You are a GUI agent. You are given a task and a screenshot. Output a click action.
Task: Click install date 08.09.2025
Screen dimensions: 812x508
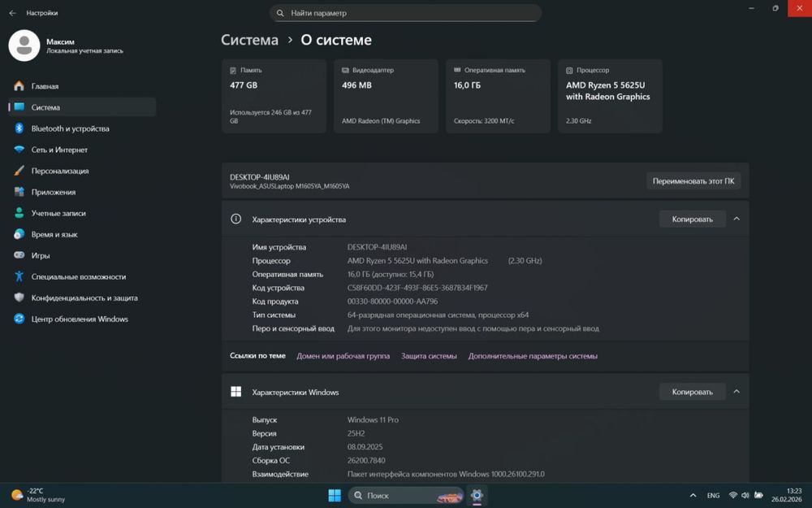pyautogui.click(x=365, y=446)
